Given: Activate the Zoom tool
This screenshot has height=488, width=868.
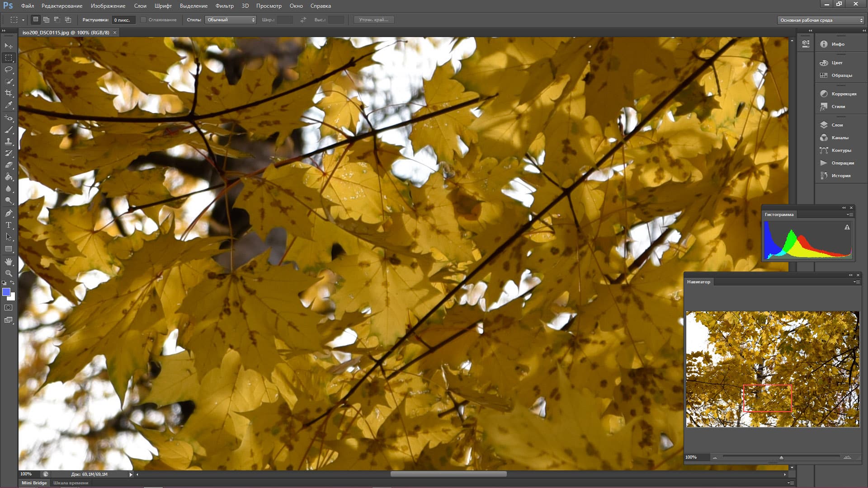Looking at the screenshot, I should [x=9, y=273].
